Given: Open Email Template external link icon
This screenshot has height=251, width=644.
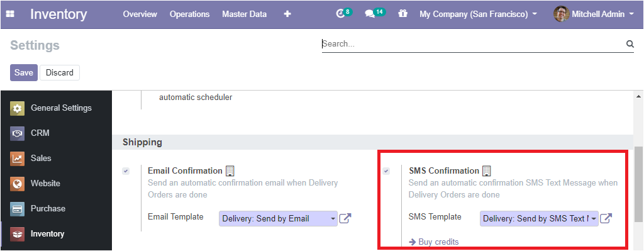Looking at the screenshot, I should [346, 218].
